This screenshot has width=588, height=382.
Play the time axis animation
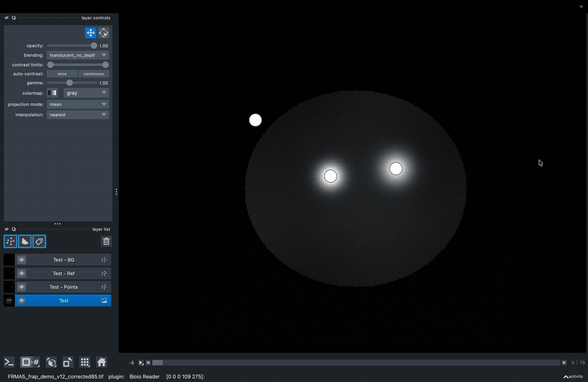(x=141, y=362)
